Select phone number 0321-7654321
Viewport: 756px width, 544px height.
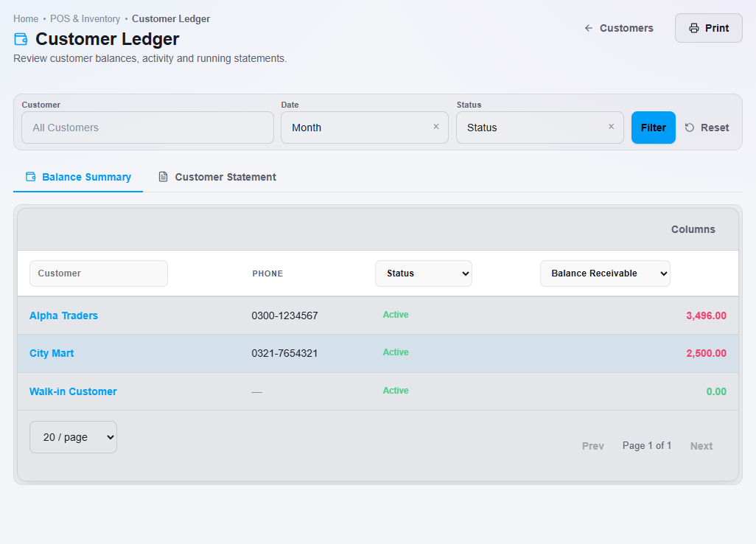point(284,353)
